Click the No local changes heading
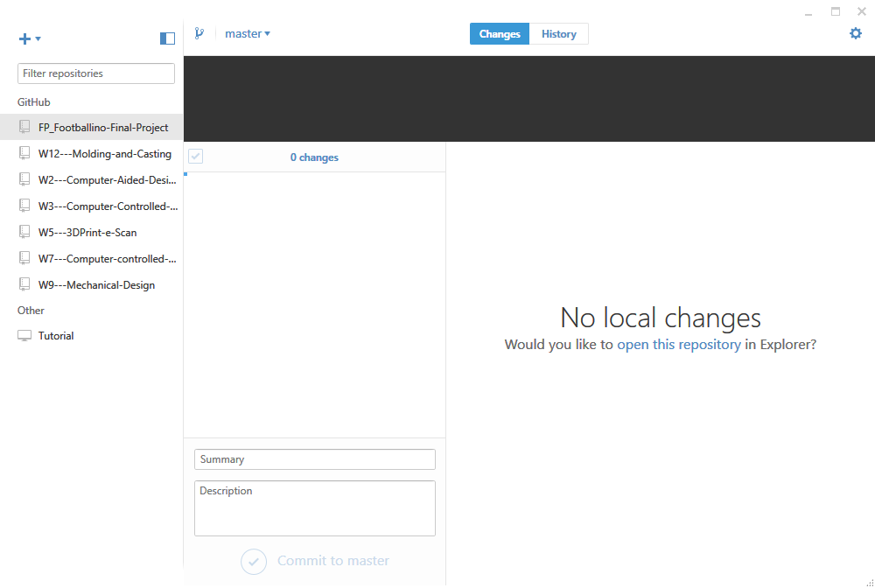The image size is (875, 588). point(660,318)
